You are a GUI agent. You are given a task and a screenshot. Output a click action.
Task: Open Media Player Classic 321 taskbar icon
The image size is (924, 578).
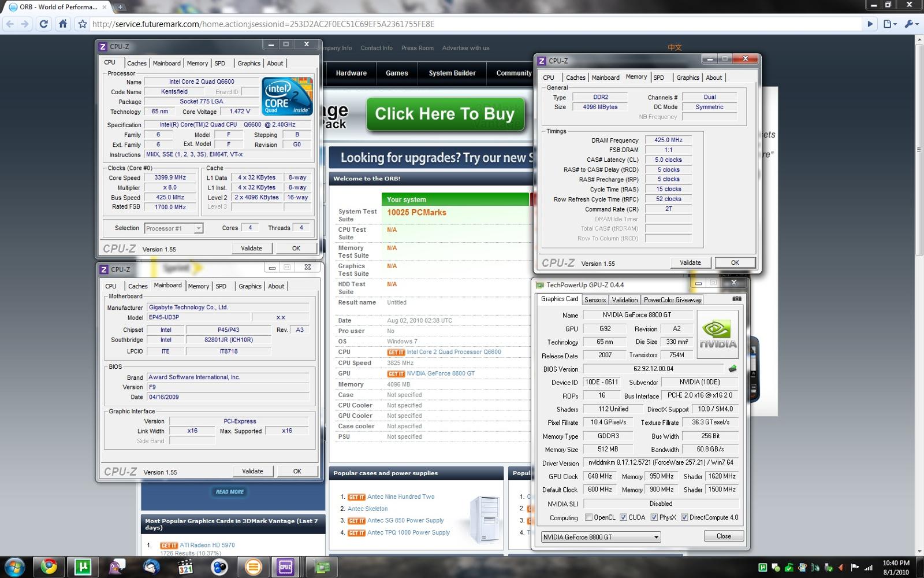pyautogui.click(x=185, y=567)
